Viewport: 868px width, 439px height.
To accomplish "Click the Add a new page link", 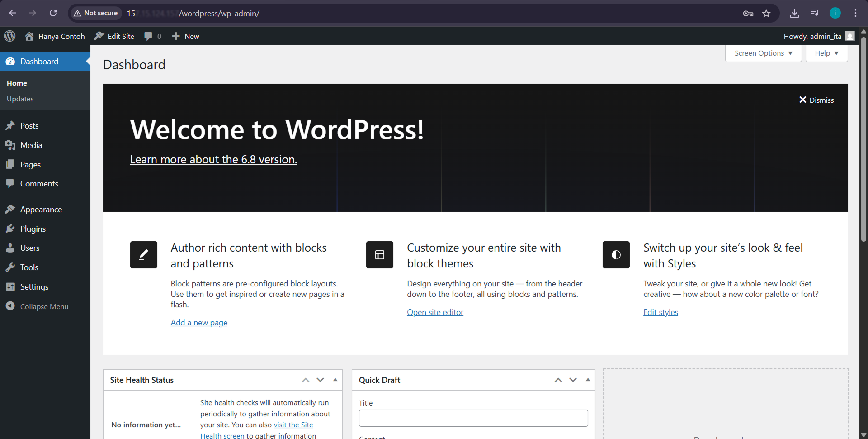I will (198, 322).
